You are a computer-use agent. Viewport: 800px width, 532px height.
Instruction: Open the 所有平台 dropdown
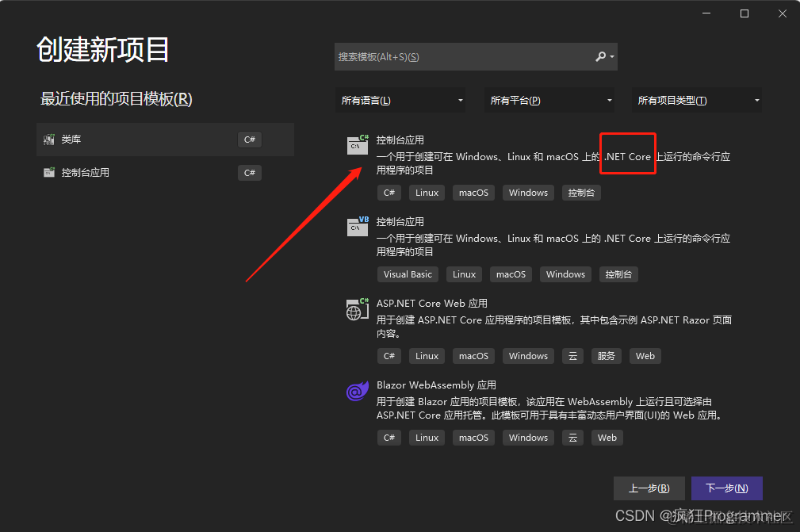pyautogui.click(x=549, y=100)
